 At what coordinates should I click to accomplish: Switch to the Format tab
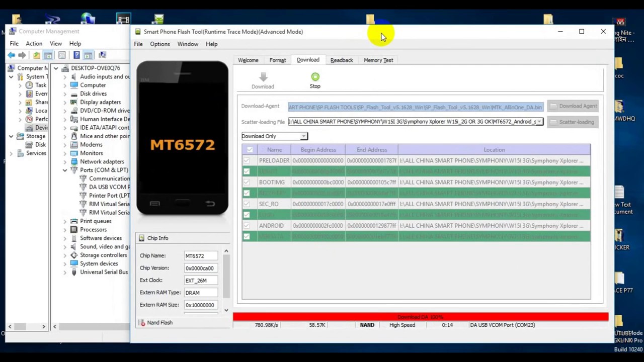tap(277, 60)
